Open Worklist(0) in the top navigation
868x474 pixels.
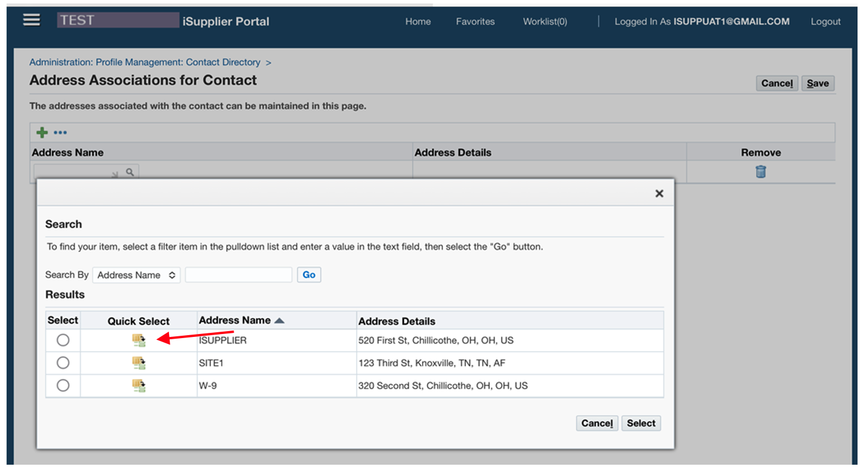[x=545, y=21]
